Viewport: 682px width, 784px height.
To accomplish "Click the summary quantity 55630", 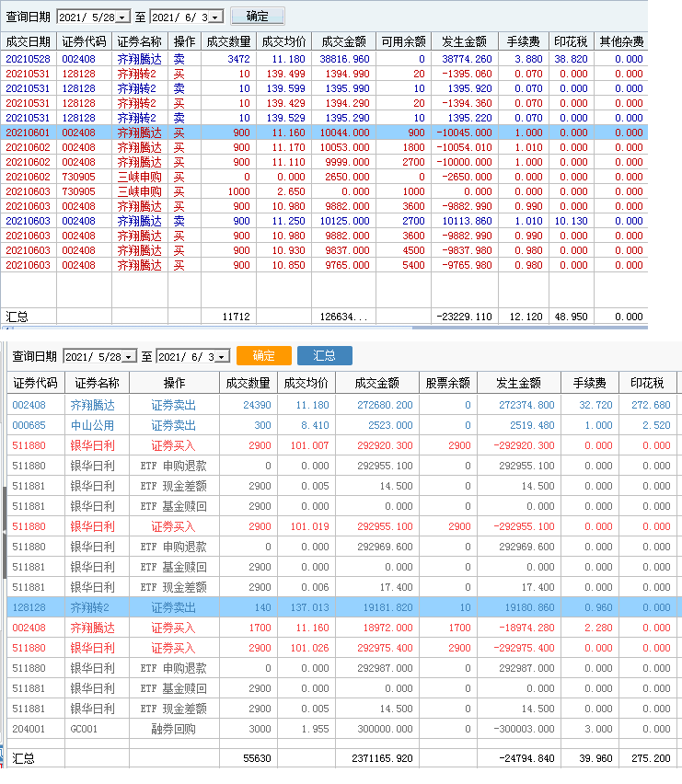I will [x=257, y=758].
